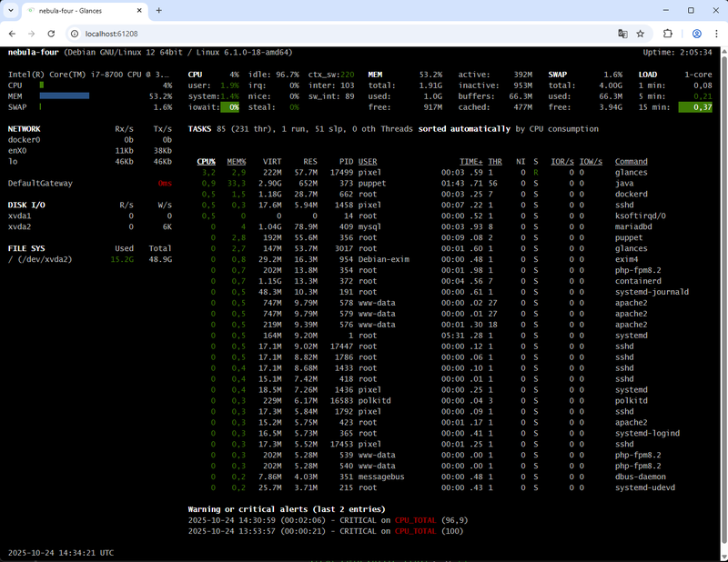Viewport: 728px width, 562px height.
Task: Open the Chrome three-dot menu
Action: (x=716, y=32)
